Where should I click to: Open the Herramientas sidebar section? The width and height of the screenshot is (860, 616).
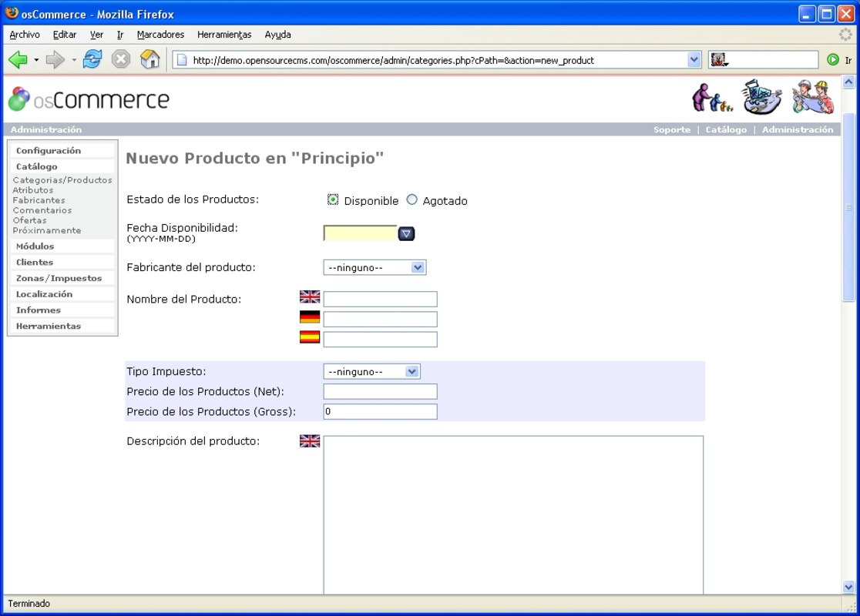click(62, 326)
